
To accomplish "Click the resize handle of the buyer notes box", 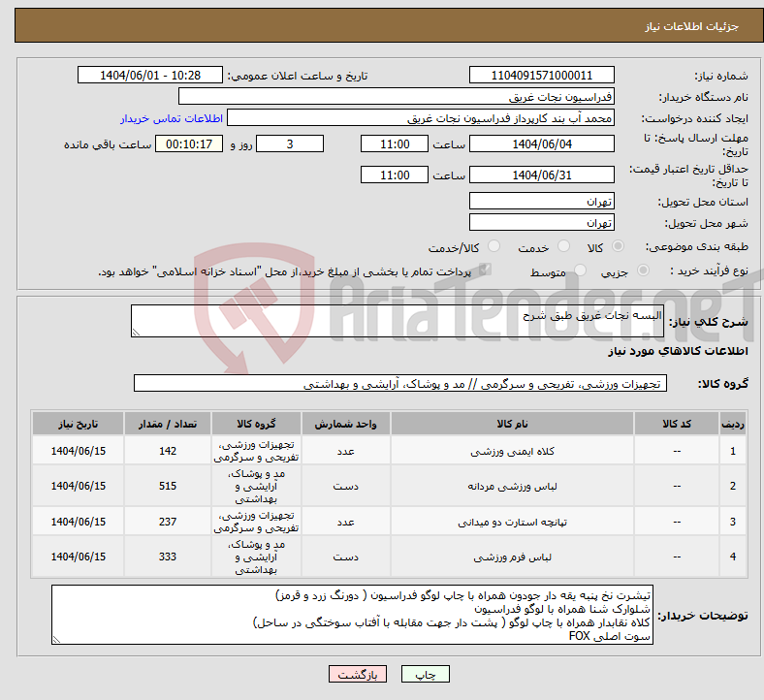I will tap(56, 640).
